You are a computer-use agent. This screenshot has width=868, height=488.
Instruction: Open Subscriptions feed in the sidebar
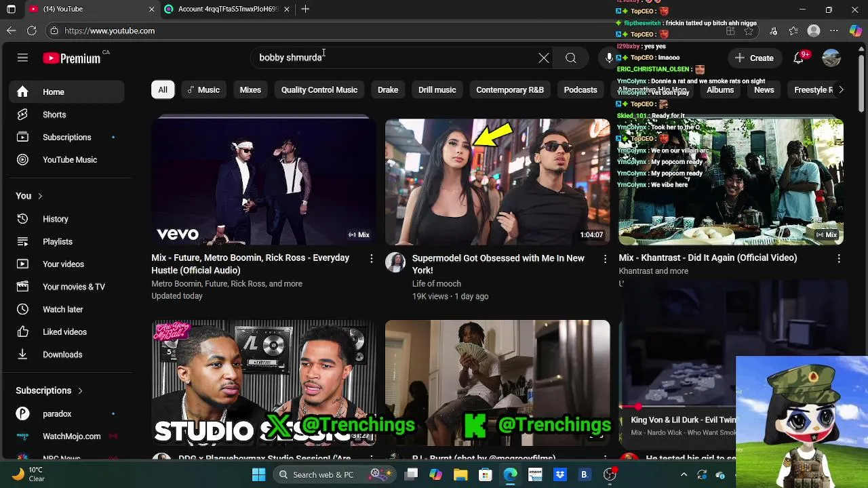66,137
